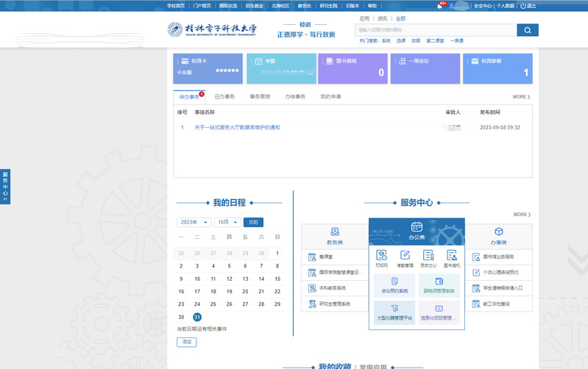Open the 大型仪器管理平台 tile
588x369 pixels.
point(395,312)
